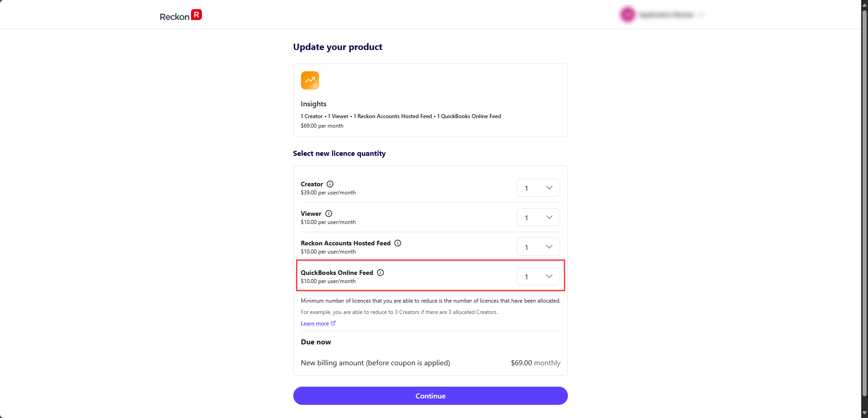
Task: Open the Learn more link
Action: pyautogui.click(x=315, y=323)
